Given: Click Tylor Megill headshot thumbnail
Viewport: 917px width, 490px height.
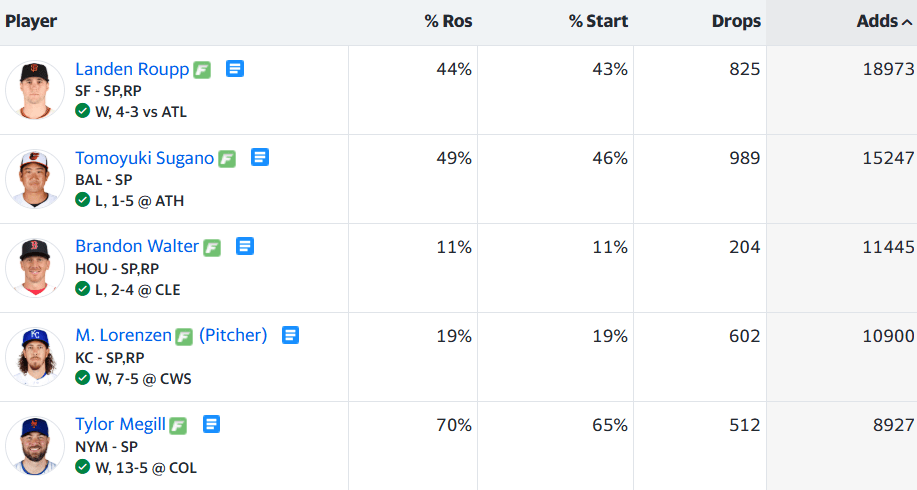Looking at the screenshot, I should click(35, 446).
